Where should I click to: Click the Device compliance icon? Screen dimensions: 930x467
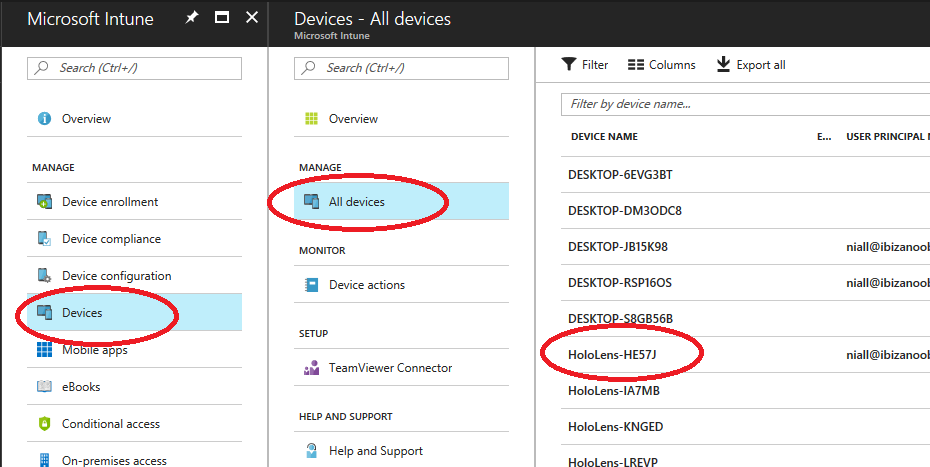click(44, 239)
